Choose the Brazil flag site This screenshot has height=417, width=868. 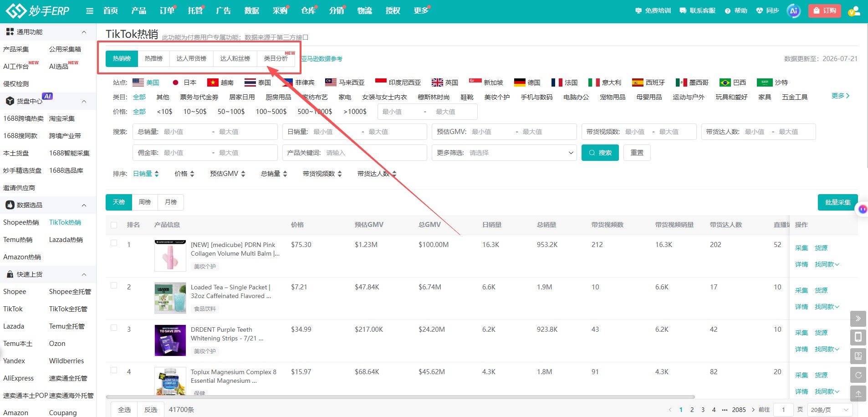(x=725, y=82)
